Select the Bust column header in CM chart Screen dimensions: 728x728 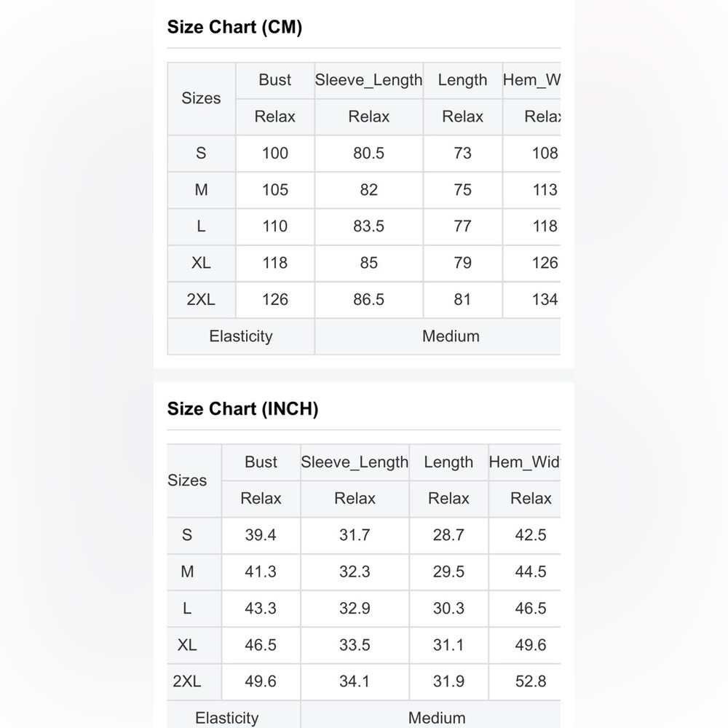click(x=275, y=80)
